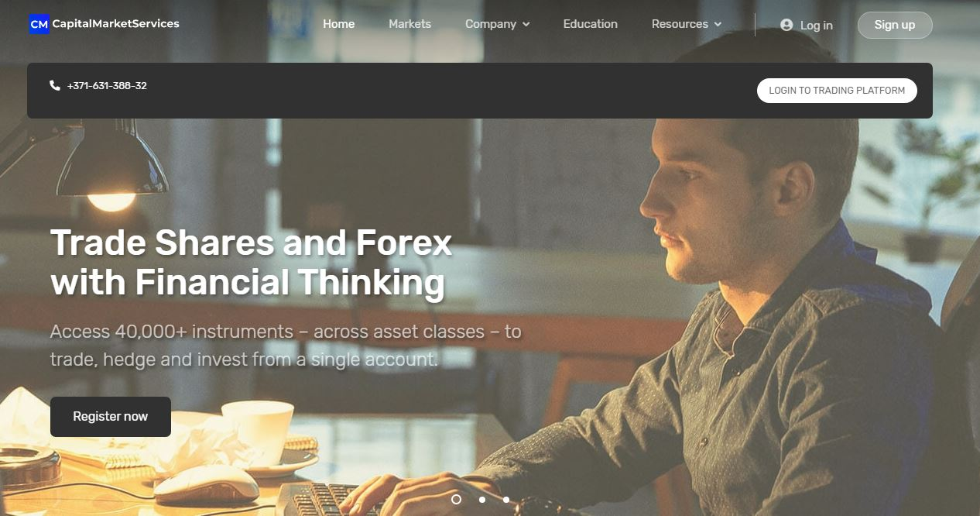Image resolution: width=980 pixels, height=516 pixels.
Task: Click Login to Trading Platform button
Action: [x=837, y=91]
